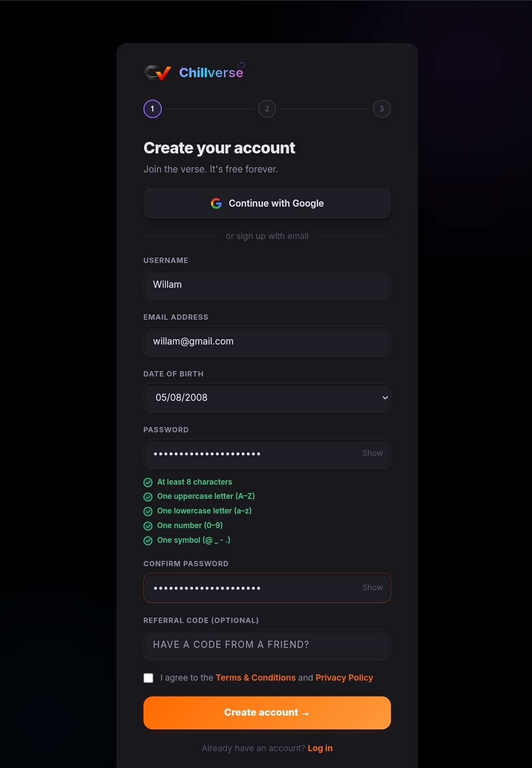Screen dimensions: 532x768
Task: Click the Create account button
Action: [x=267, y=713]
